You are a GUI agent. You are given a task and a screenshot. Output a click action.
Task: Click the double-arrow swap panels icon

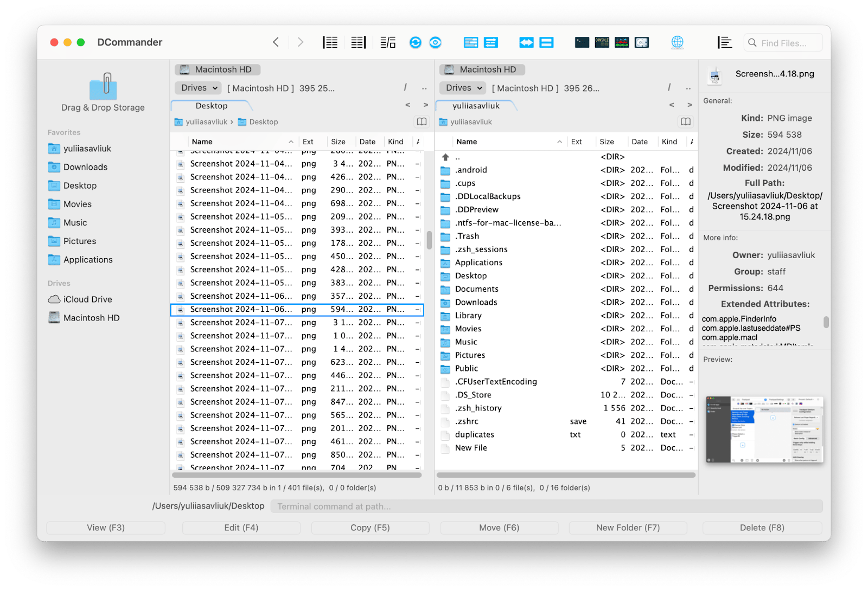click(526, 43)
